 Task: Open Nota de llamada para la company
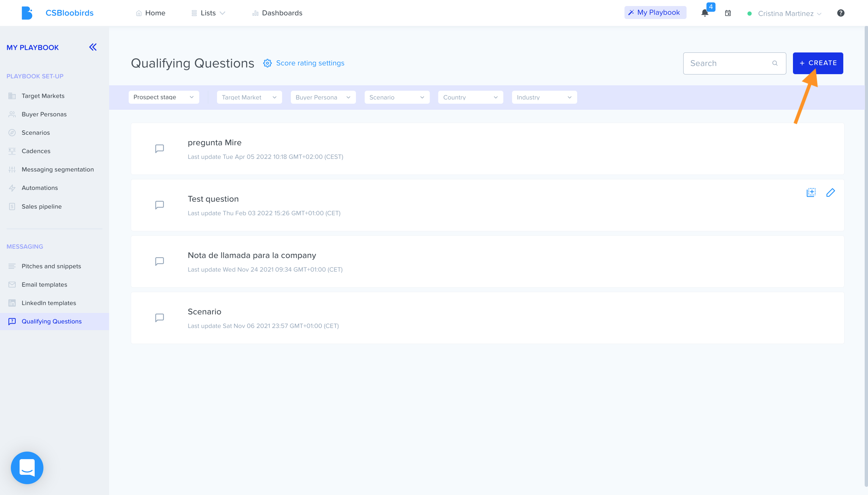tap(252, 255)
